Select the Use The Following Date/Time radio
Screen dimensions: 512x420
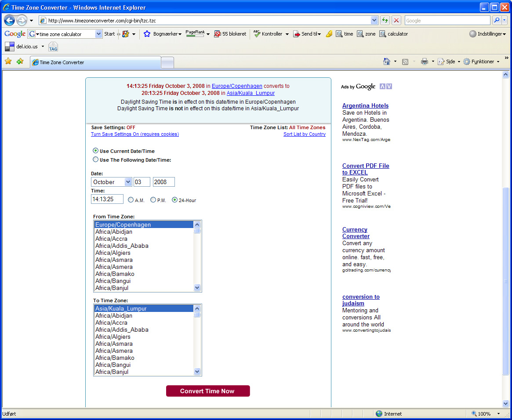click(x=95, y=159)
